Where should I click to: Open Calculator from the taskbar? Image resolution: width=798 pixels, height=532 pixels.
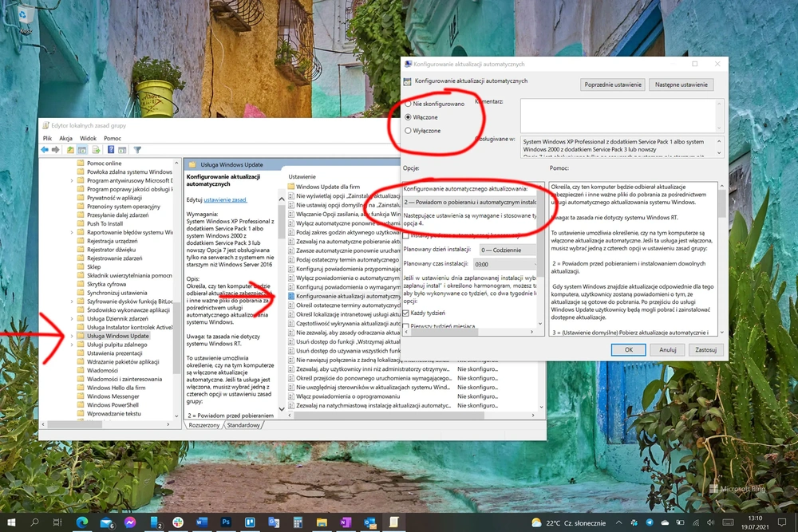pos(298,522)
